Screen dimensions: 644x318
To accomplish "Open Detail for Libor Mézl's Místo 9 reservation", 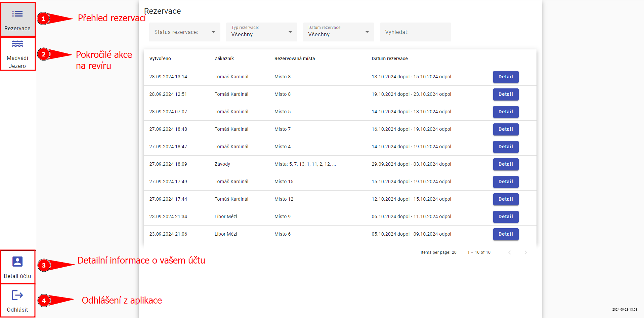I will (506, 217).
